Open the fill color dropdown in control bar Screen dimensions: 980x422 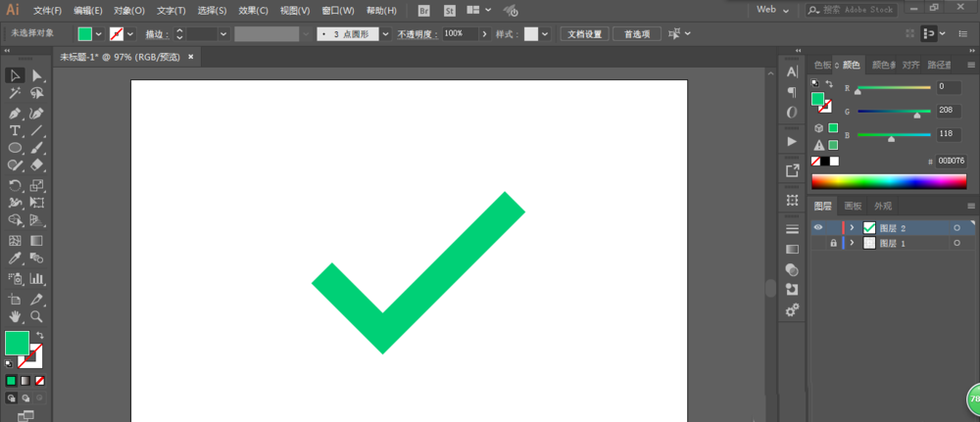tap(99, 33)
